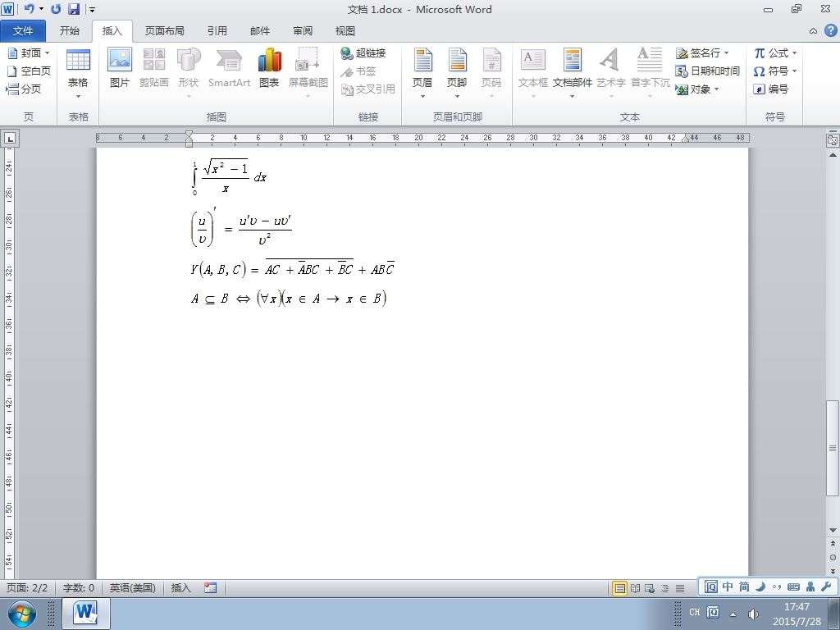This screenshot has width=840, height=630.
Task: Expand the object (对象) dropdown arrow
Action: click(716, 89)
